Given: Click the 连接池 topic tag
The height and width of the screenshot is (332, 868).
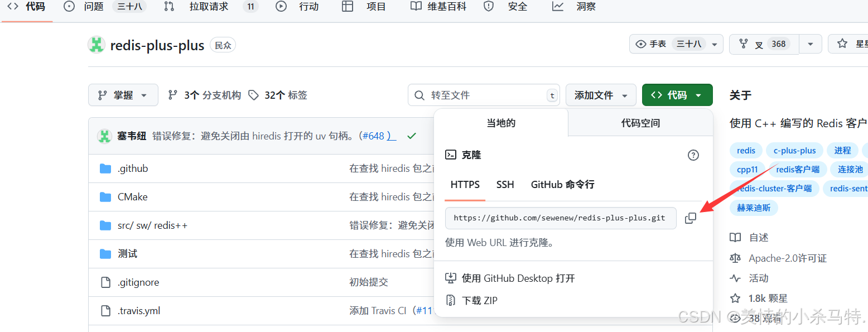Looking at the screenshot, I should tap(850, 170).
